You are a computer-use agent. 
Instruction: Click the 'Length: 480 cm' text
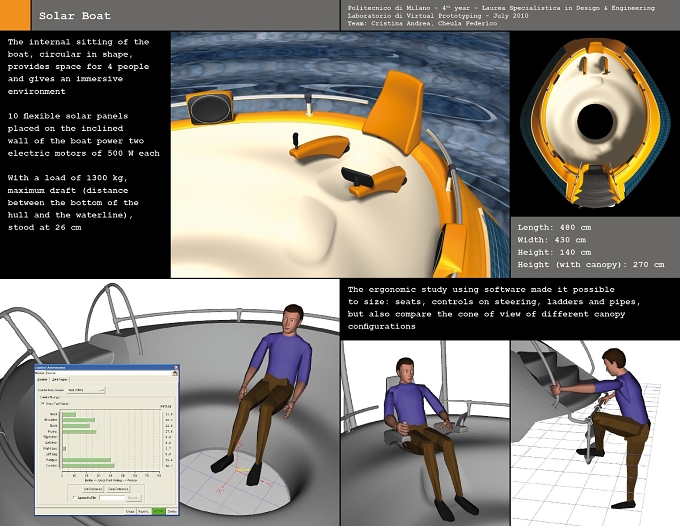coord(554,227)
